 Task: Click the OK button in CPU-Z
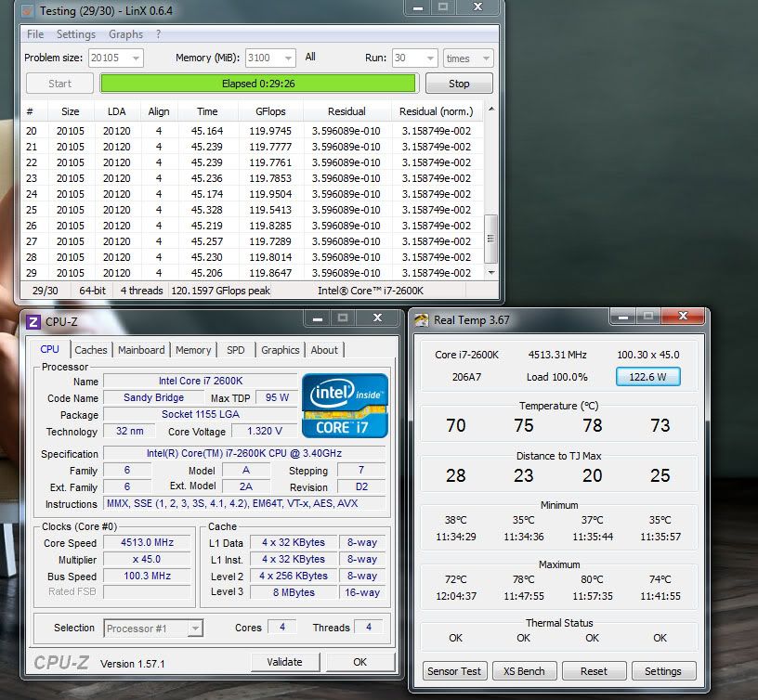360,662
